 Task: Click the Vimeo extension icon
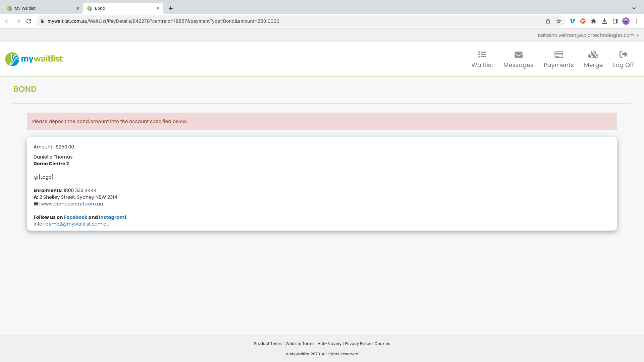coord(572,21)
